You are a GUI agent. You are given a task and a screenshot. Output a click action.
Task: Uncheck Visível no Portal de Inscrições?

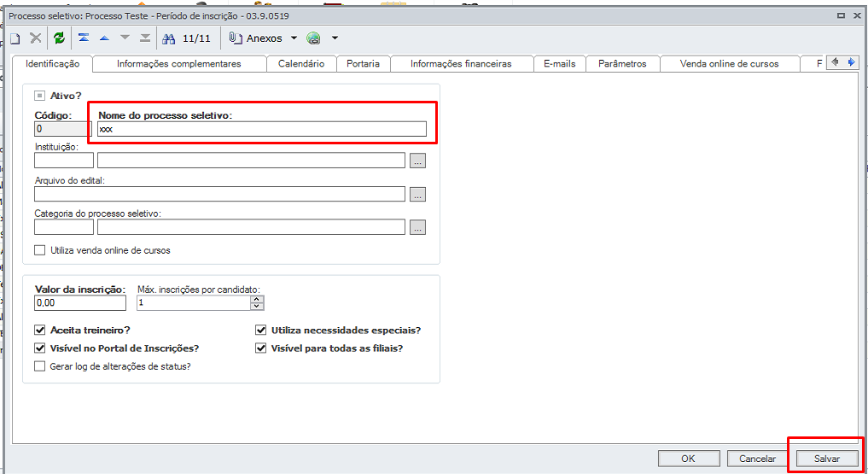pyautogui.click(x=39, y=348)
